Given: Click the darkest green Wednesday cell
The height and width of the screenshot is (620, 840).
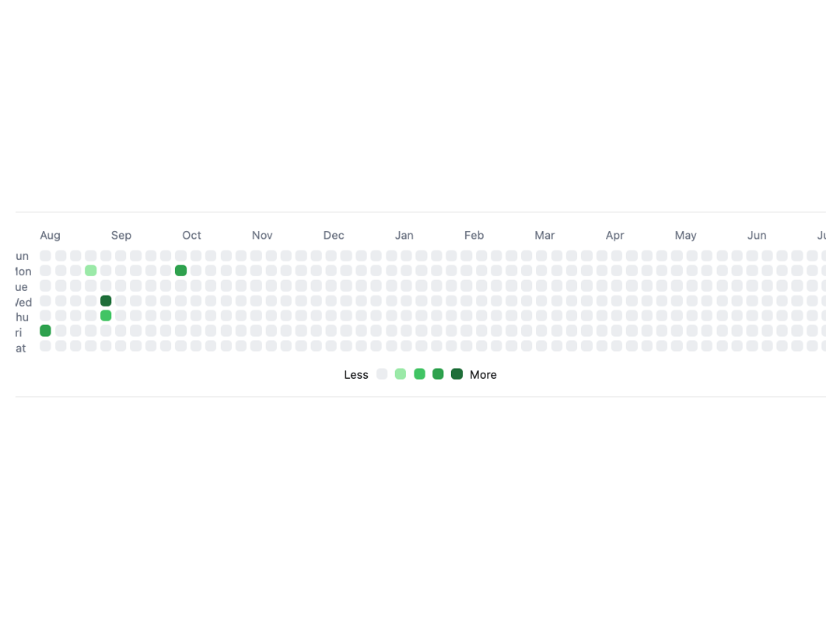Looking at the screenshot, I should (x=106, y=300).
